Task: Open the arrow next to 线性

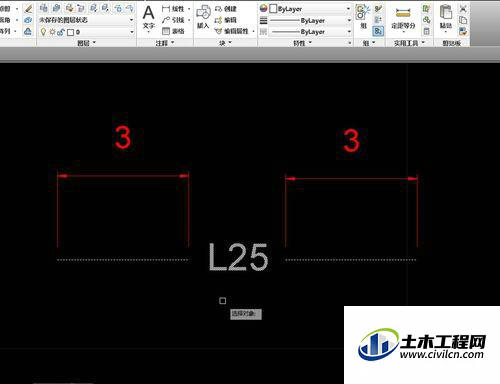Action: click(189, 9)
